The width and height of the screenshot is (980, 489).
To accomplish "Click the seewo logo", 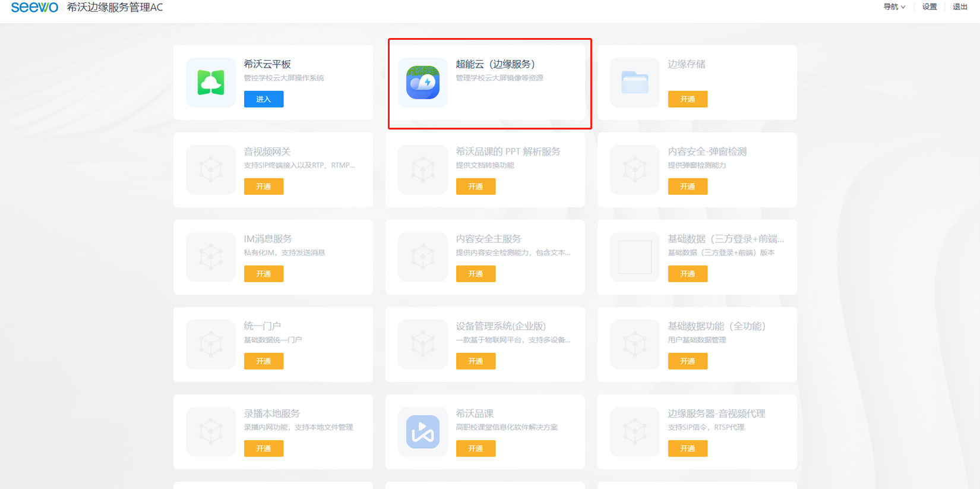I will [34, 7].
